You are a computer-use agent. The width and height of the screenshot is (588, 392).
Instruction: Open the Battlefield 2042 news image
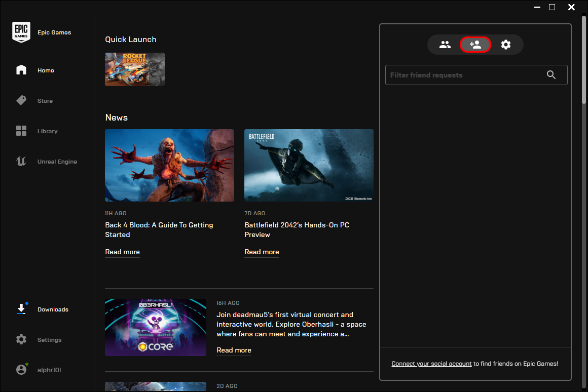click(309, 165)
